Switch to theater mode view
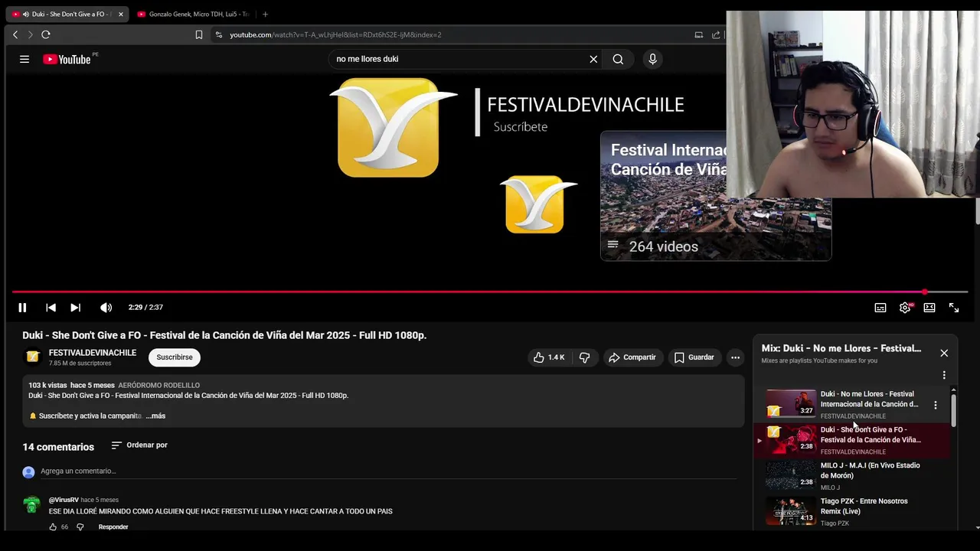 tap(929, 308)
